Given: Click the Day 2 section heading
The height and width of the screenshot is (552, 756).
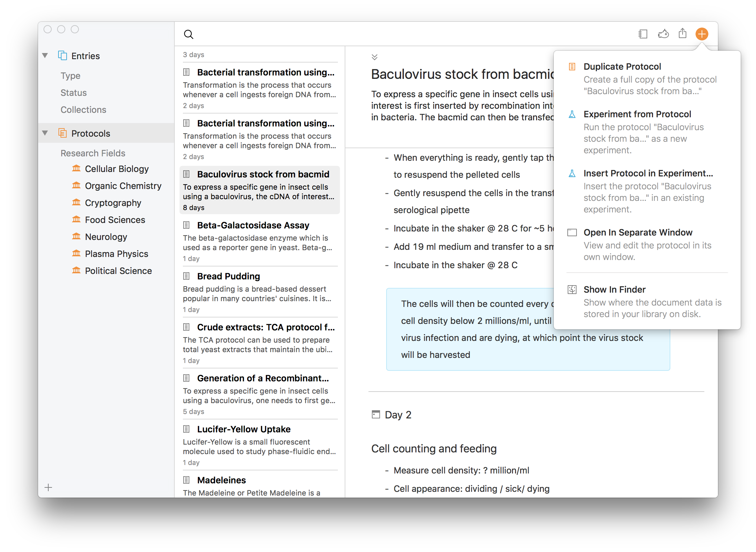Looking at the screenshot, I should (x=398, y=415).
